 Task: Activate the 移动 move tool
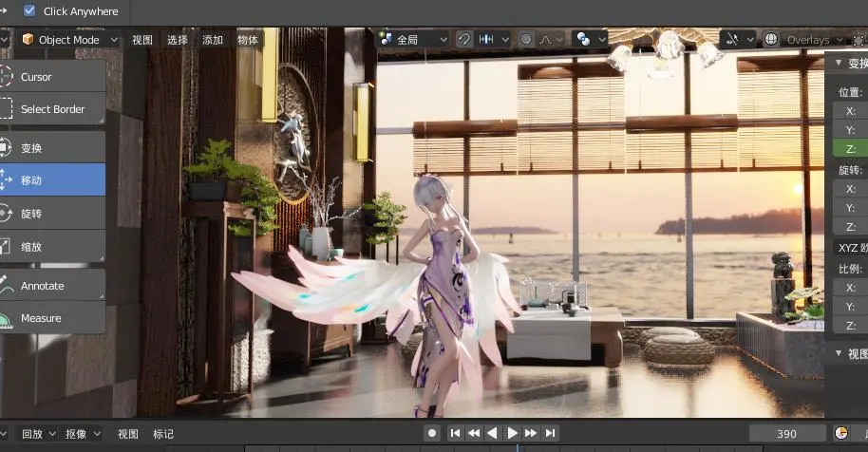pyautogui.click(x=52, y=179)
